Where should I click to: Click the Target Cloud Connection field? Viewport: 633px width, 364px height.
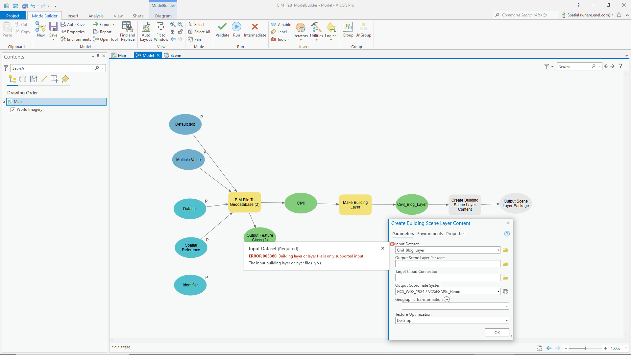[x=448, y=278]
